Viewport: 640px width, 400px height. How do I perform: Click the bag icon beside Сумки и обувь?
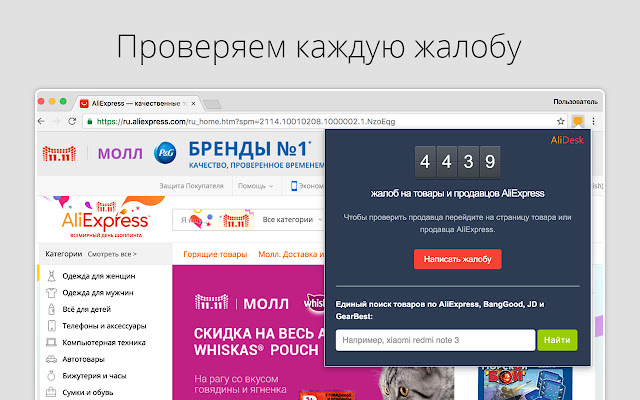click(x=51, y=392)
